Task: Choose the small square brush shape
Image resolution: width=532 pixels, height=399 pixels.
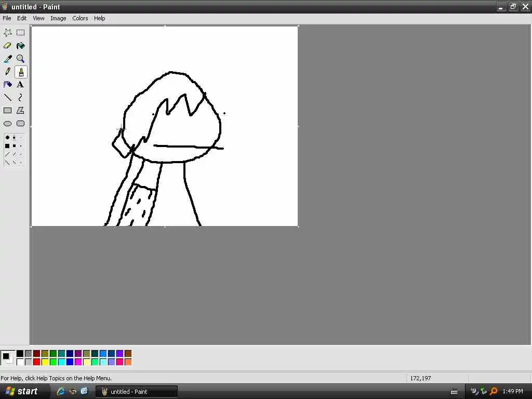Action: [x=21, y=146]
